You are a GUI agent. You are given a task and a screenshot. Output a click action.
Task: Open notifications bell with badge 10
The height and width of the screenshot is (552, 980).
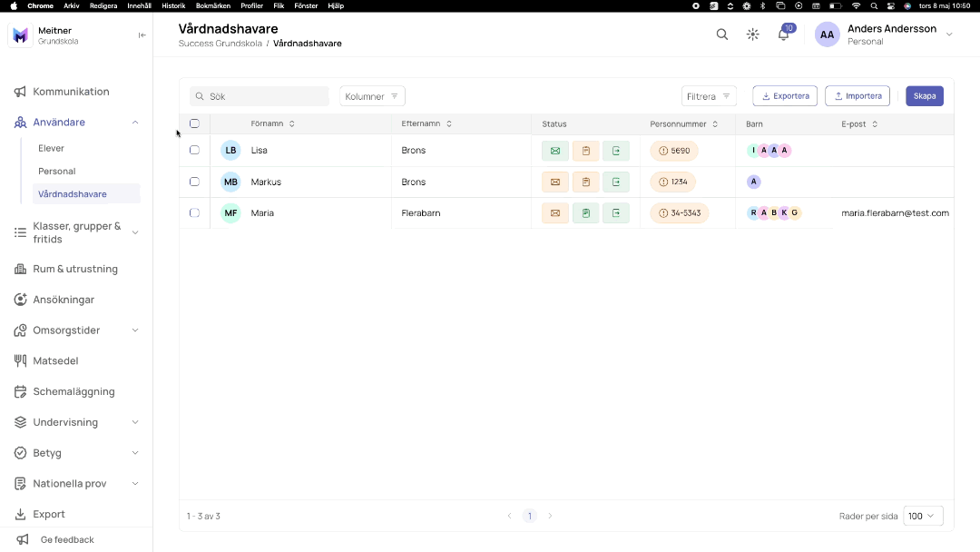(783, 34)
